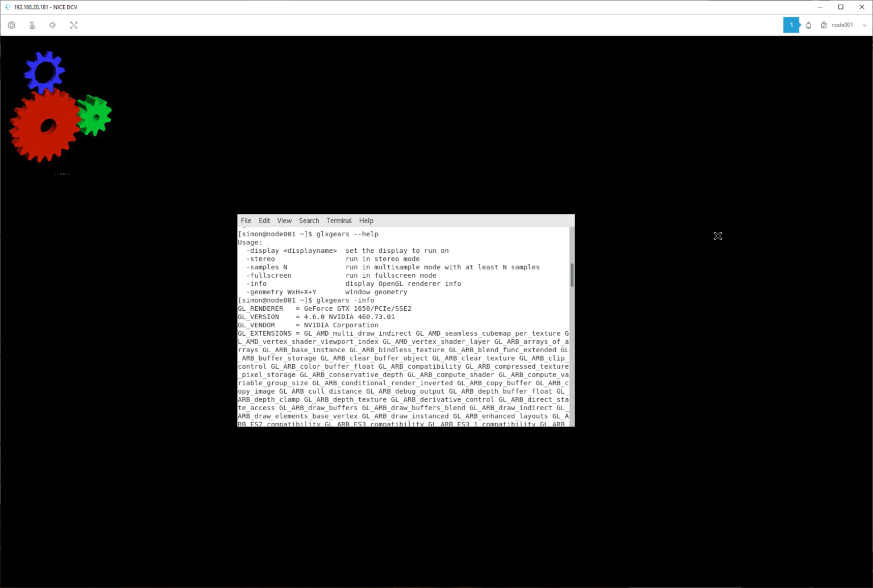Open the terminal Help menu
873x588 pixels.
367,220
